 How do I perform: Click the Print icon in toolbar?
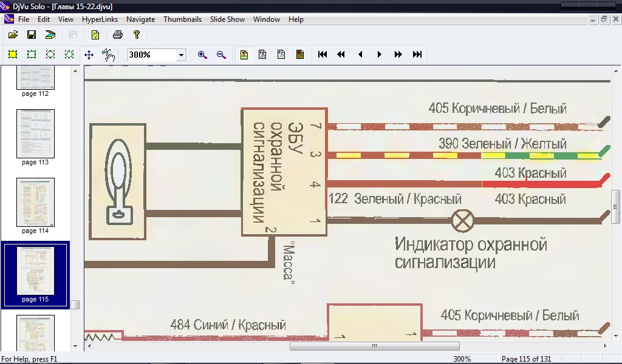118,35
